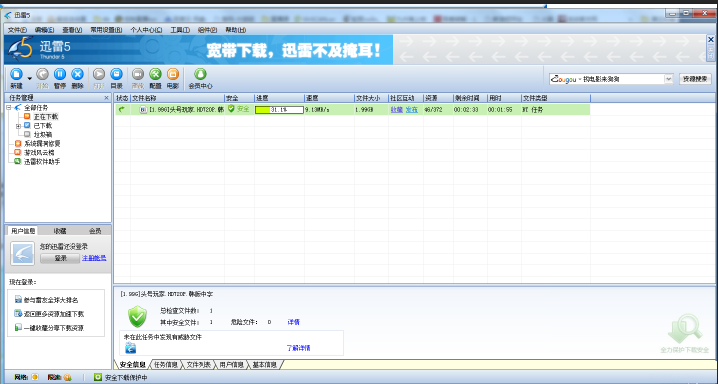Open the 查看(V) menu
Image resolution: width=718 pixels, height=384 pixels.
click(x=72, y=30)
